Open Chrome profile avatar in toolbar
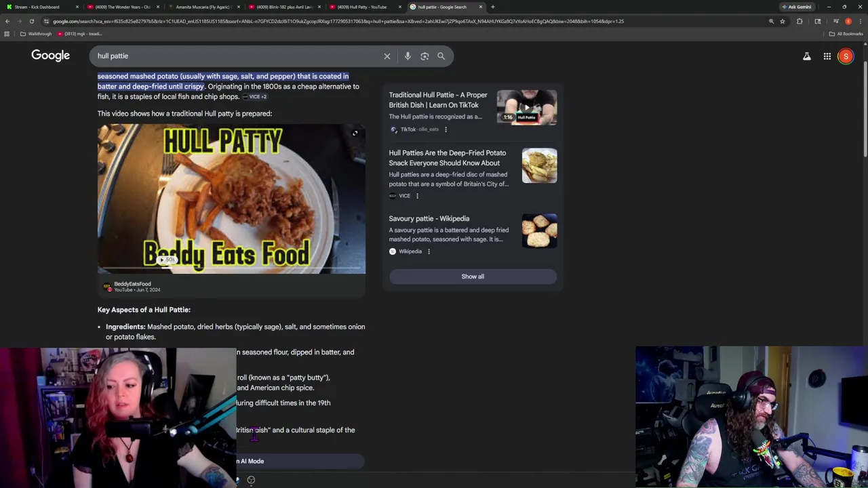Viewport: 868px width, 488px height. pyautogui.click(x=848, y=21)
